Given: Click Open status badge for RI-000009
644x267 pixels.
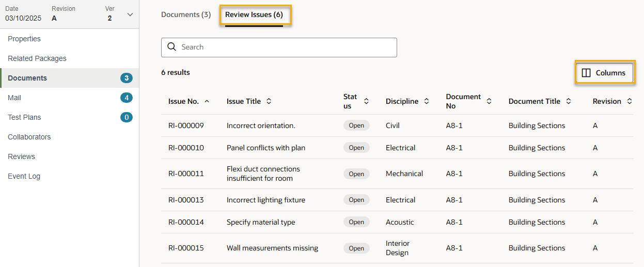Looking at the screenshot, I should coord(356,125).
